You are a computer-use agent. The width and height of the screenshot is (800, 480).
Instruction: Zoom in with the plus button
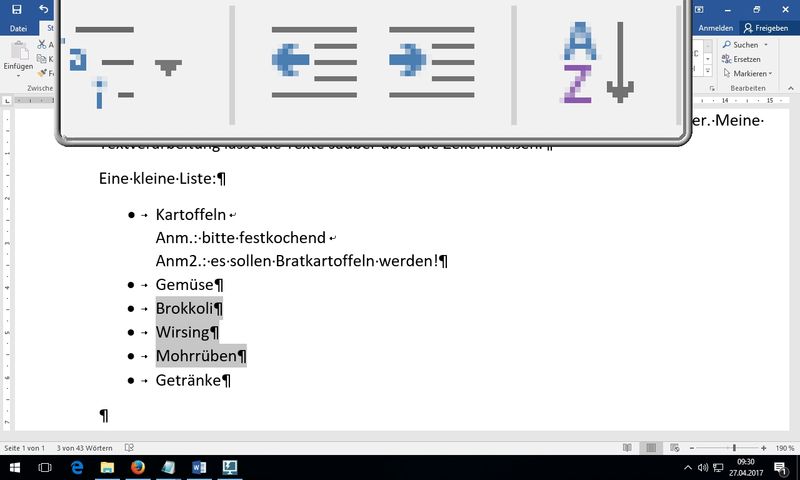point(763,448)
